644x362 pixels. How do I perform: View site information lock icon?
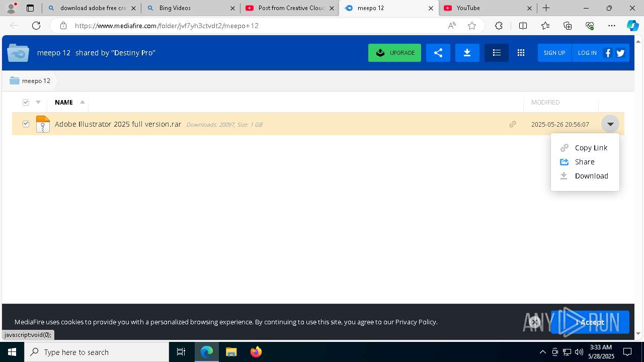coord(63,26)
